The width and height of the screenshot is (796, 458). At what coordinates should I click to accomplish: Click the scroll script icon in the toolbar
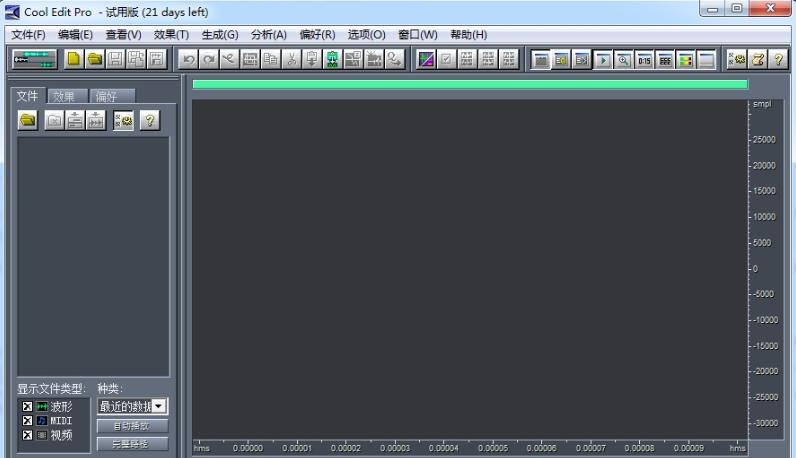(x=758, y=59)
